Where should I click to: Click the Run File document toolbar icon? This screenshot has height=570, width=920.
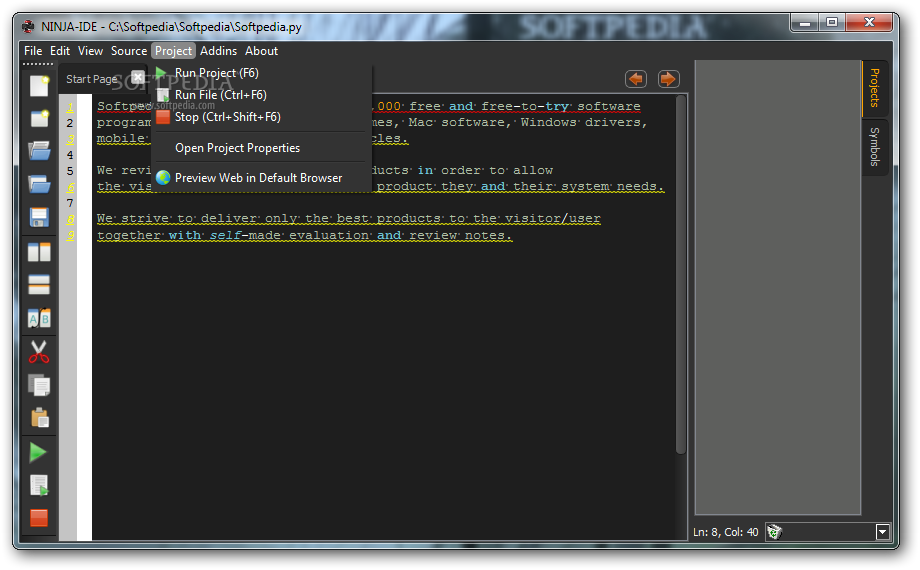point(39,485)
